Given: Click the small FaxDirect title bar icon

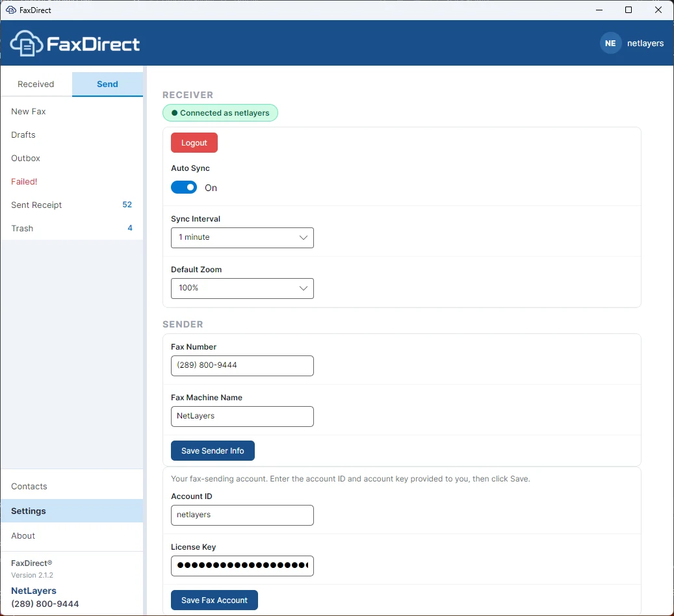Looking at the screenshot, I should [11, 10].
